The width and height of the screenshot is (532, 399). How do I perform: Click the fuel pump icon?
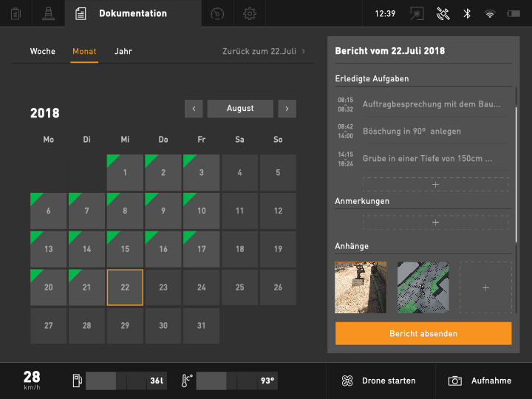(75, 381)
